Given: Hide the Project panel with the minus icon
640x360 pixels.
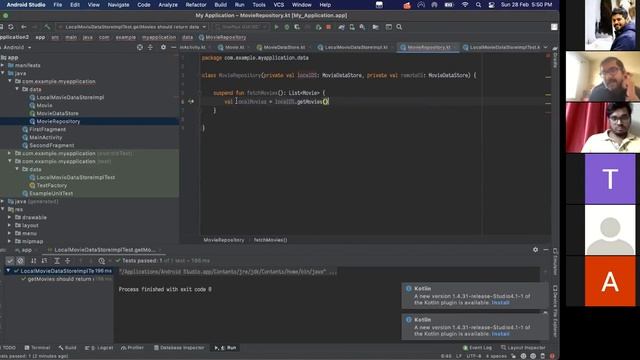Looking at the screenshot, I should point(173,47).
